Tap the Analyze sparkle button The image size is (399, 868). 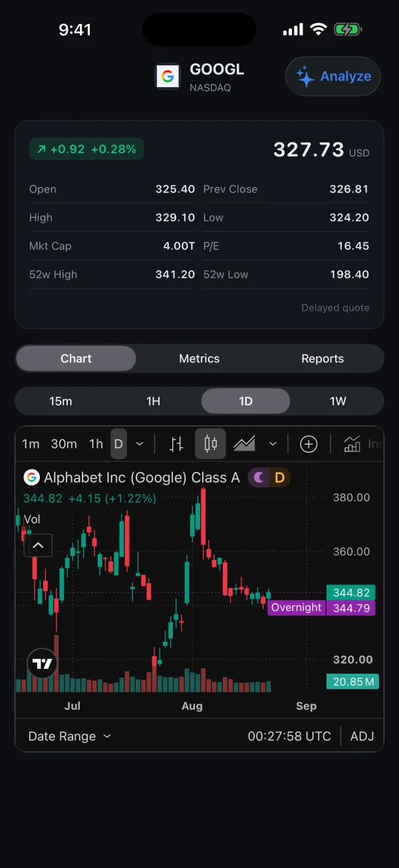(x=333, y=77)
